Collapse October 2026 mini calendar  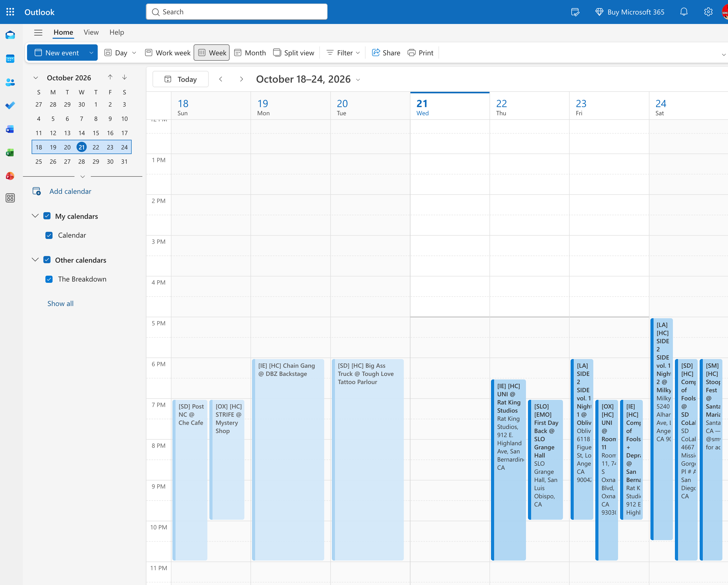(x=36, y=78)
